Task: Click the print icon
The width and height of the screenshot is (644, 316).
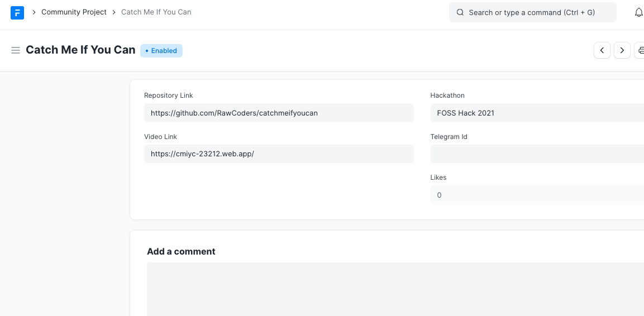Action: point(640,50)
